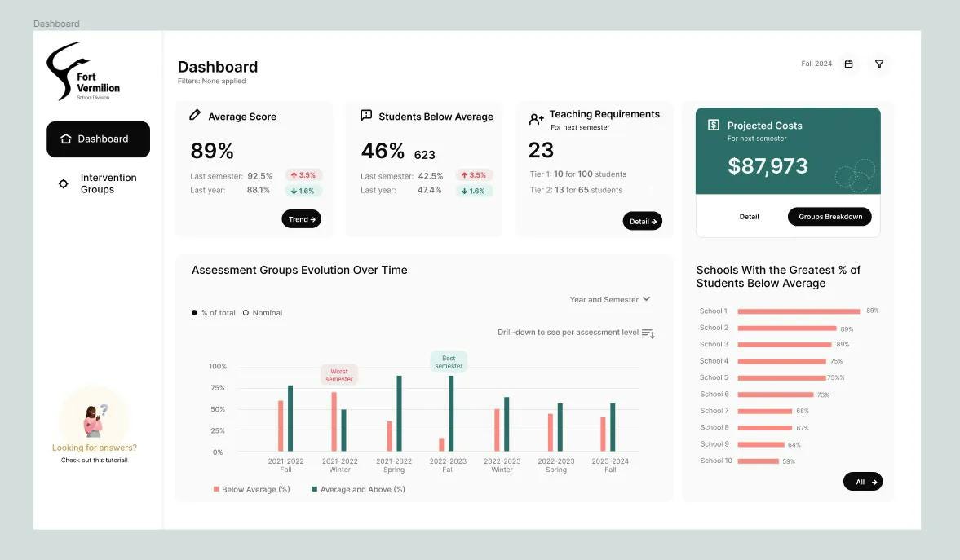The image size is (960, 560).
Task: Open the drill-down per assessment level
Action: click(648, 333)
